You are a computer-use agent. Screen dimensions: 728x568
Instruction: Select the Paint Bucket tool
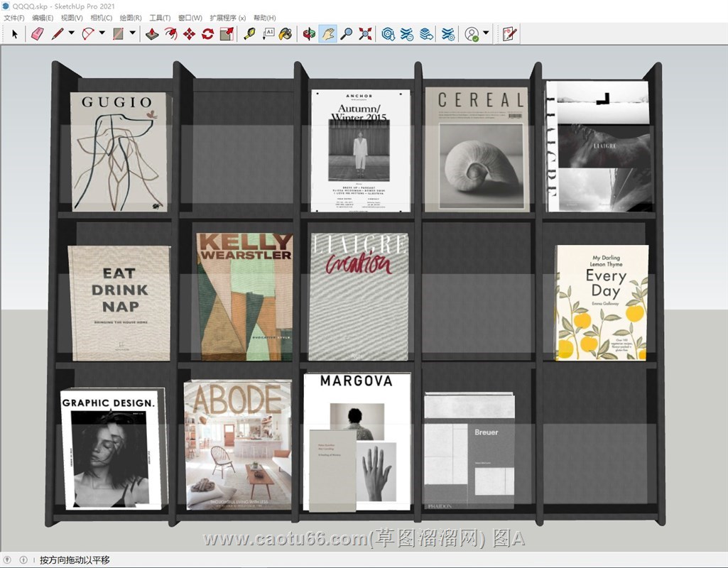tap(286, 34)
